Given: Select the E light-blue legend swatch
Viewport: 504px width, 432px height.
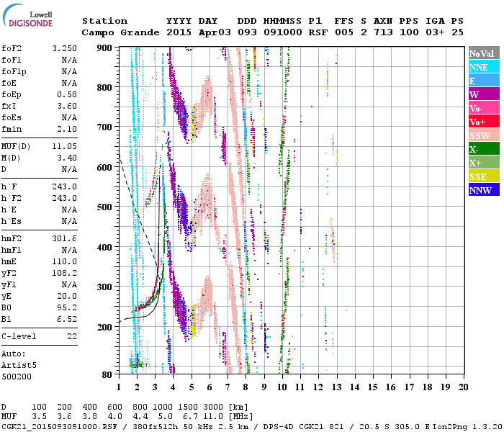Looking at the screenshot, I should (484, 81).
